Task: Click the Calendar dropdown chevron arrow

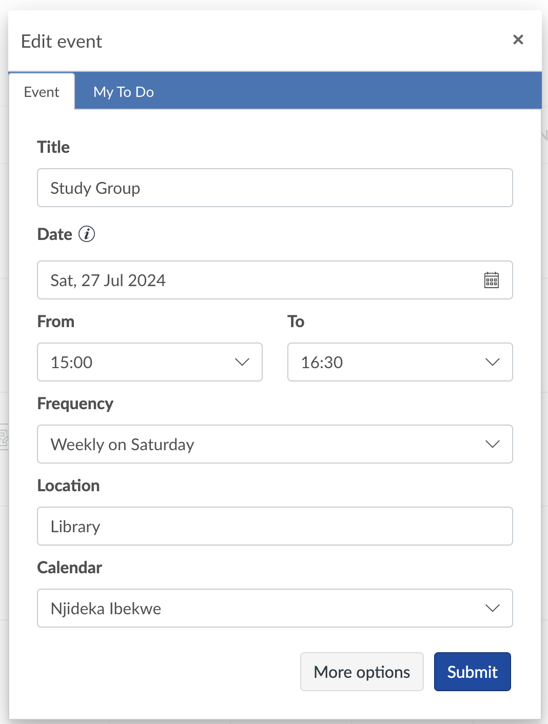Action: pyautogui.click(x=493, y=608)
